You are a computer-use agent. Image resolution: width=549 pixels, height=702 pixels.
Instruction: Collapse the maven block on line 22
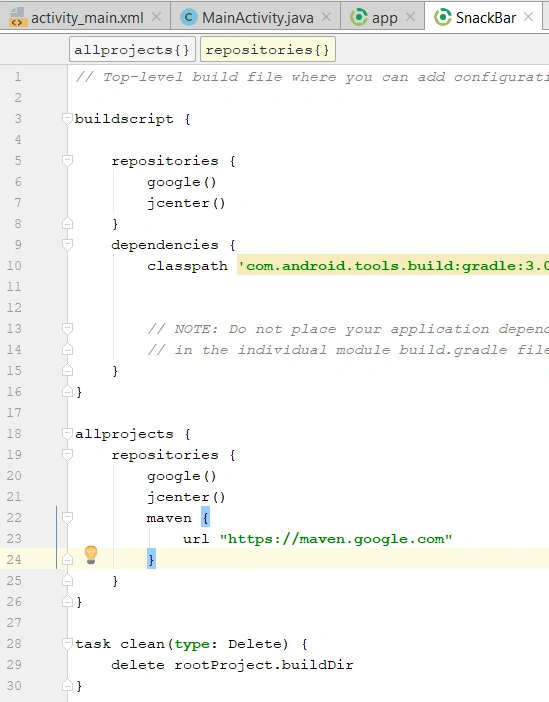67,518
